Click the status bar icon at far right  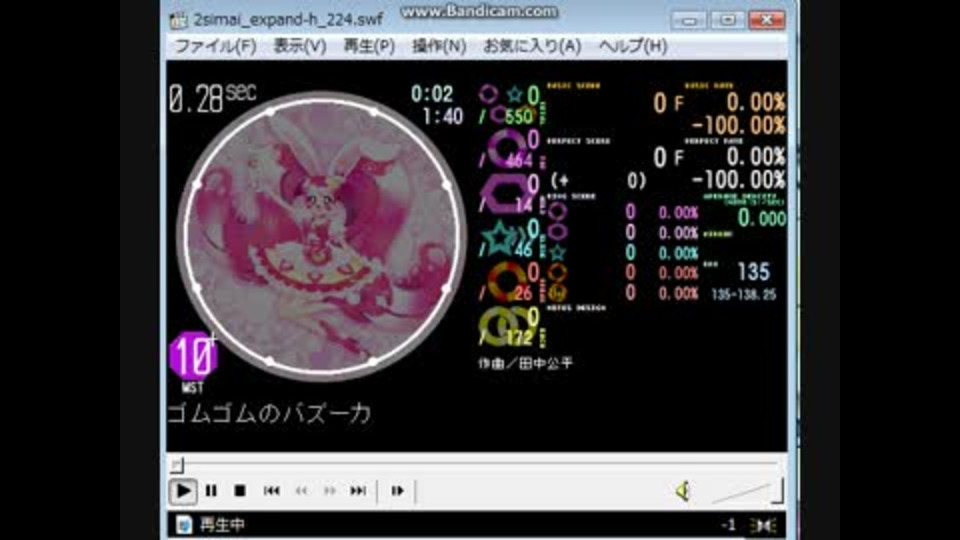(x=764, y=525)
